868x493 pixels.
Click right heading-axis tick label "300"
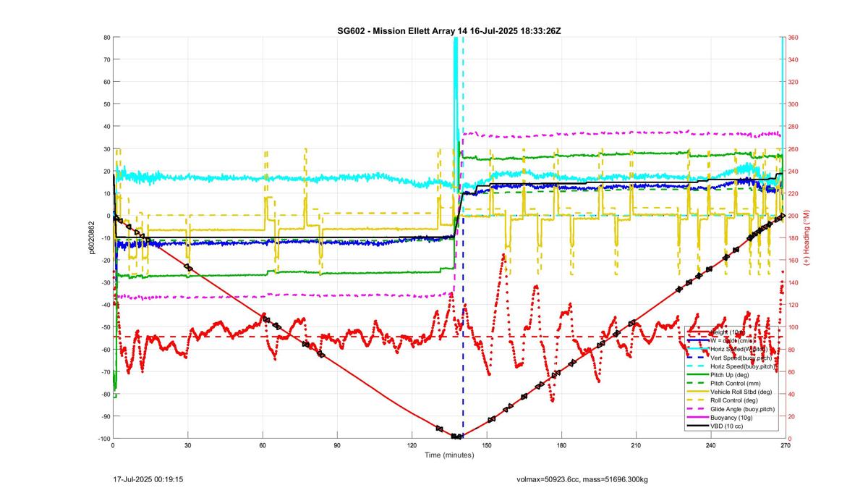(x=793, y=104)
